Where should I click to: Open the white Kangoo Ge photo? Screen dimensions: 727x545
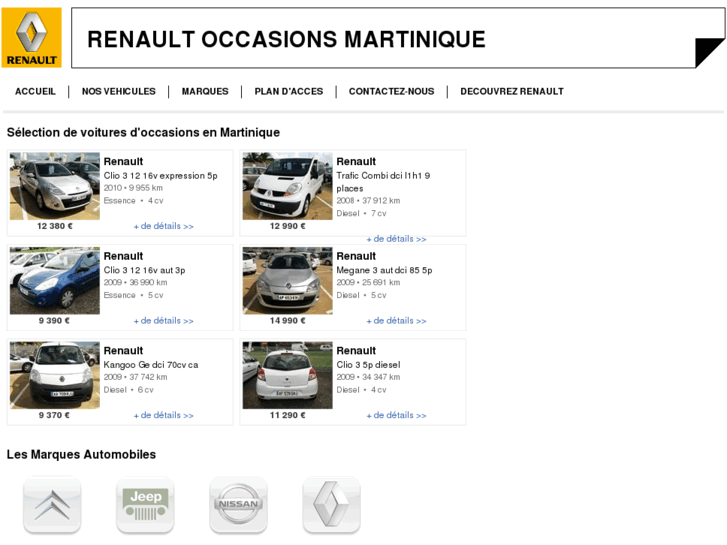coord(55,375)
